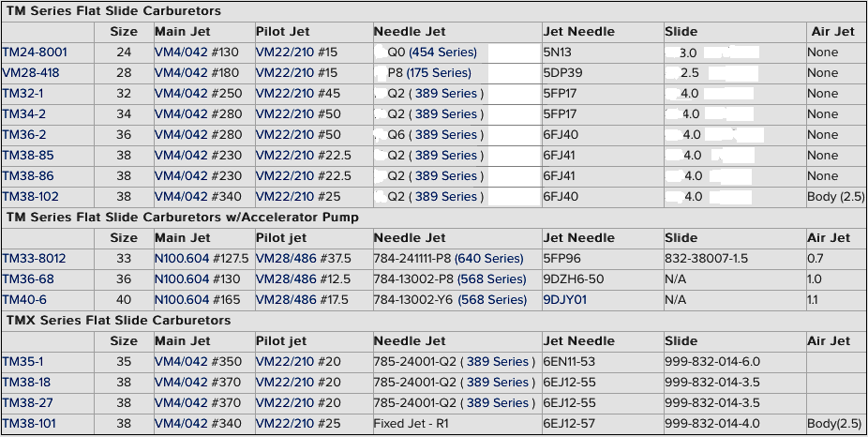Open the TM24-8001 carburetor link
The width and height of the screenshot is (868, 437).
35,53
